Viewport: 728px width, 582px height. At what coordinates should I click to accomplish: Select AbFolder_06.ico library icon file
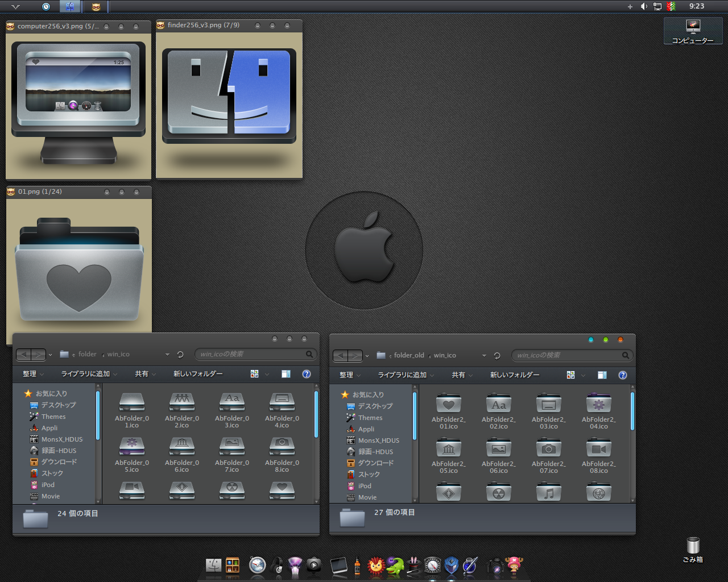click(x=182, y=454)
